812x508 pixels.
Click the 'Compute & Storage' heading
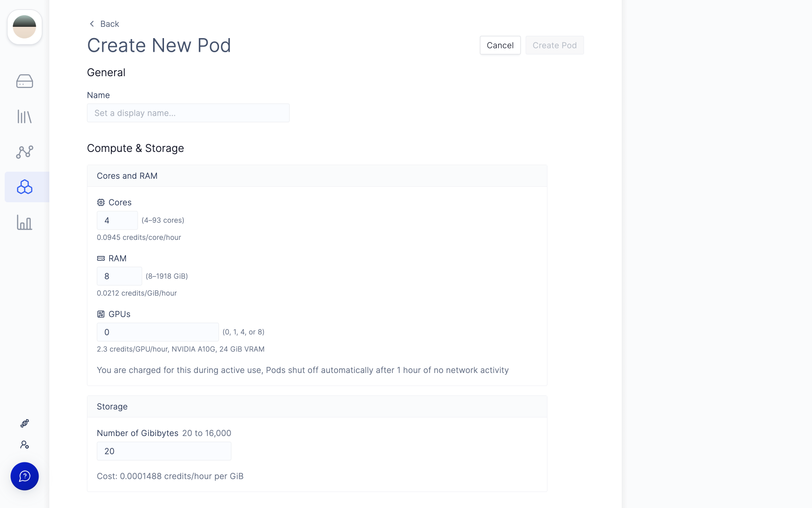135,148
